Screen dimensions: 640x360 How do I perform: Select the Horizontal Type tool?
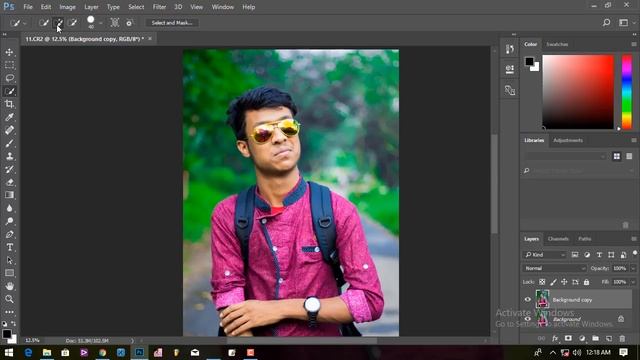coord(9,247)
